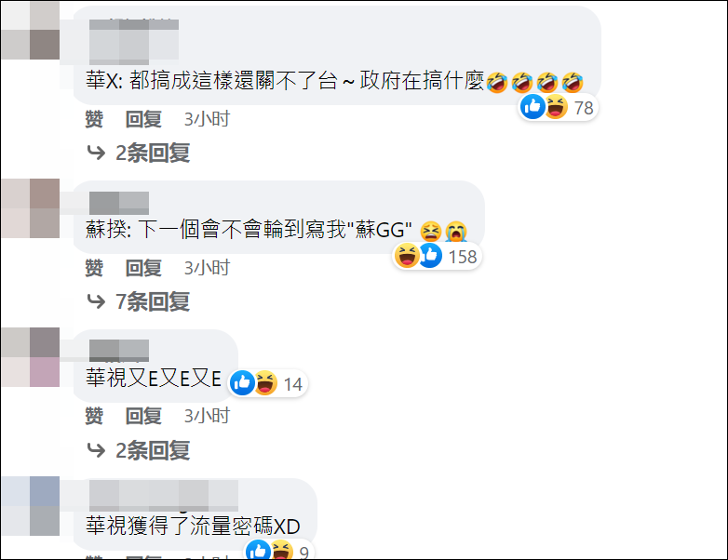728x560 pixels.
Task: Click the thumbs-up icon beside count 9
Action: (x=258, y=551)
